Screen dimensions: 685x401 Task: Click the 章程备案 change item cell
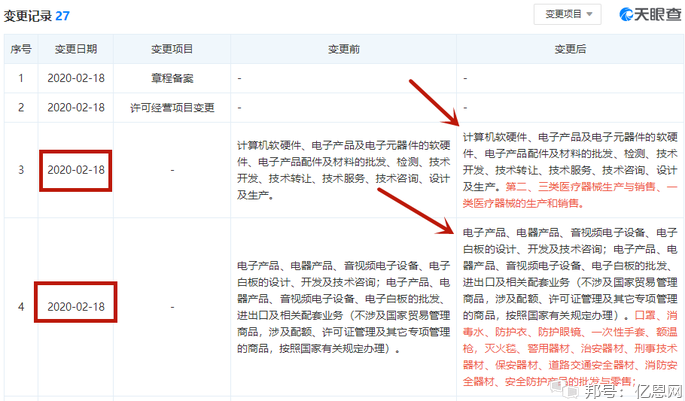pos(172,78)
